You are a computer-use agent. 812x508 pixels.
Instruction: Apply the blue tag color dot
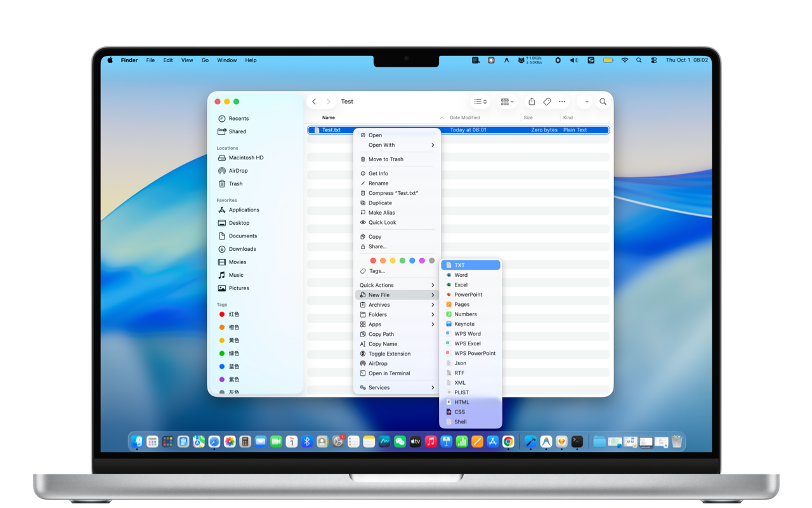pyautogui.click(x=412, y=260)
